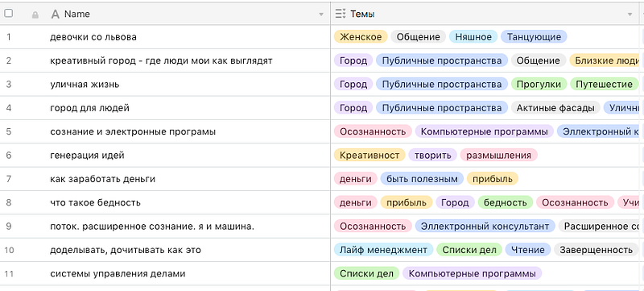Click 'Город' tag in 'город для людей' row

[x=353, y=108]
